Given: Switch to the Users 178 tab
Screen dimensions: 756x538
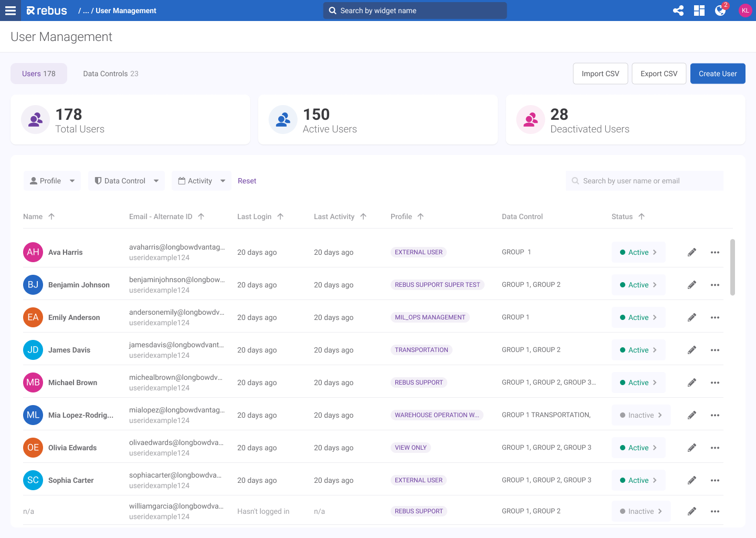Looking at the screenshot, I should [x=39, y=74].
